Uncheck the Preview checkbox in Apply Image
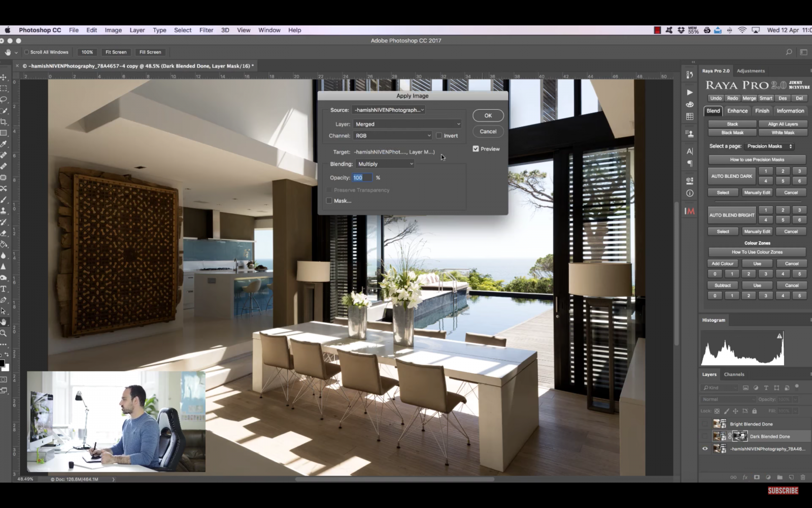 [476, 148]
